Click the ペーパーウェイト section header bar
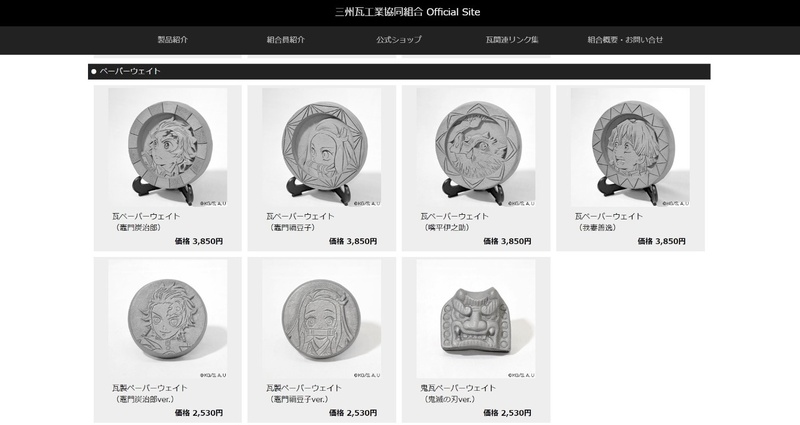Image resolution: width=800 pixels, height=425 pixels. [x=399, y=71]
